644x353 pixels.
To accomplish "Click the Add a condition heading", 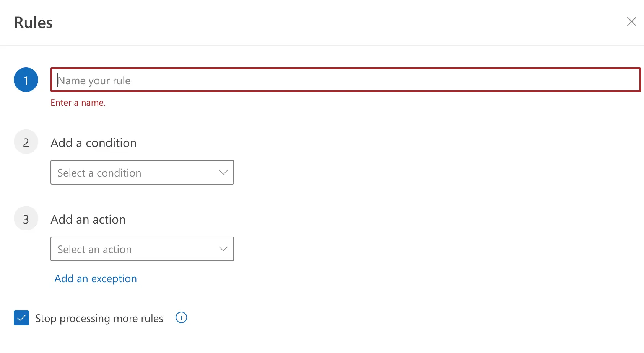I will point(94,143).
